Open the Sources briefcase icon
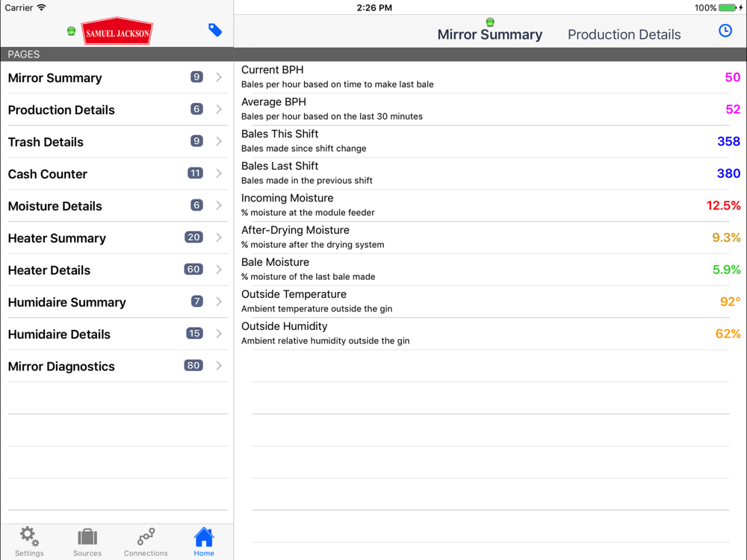 click(87, 541)
